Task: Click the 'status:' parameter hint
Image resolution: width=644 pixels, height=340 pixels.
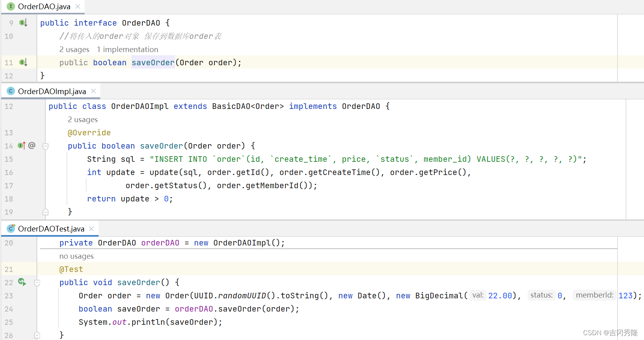Action: tap(541, 295)
